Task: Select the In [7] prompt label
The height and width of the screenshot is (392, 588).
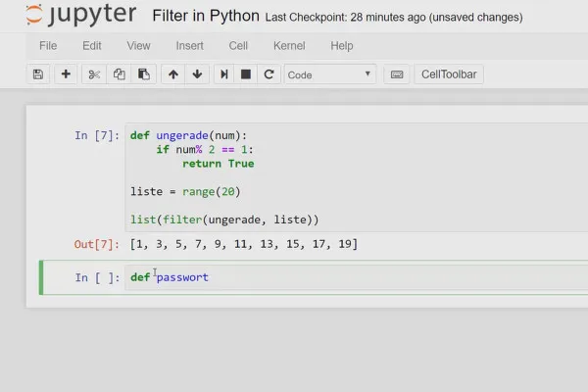Action: click(x=97, y=135)
